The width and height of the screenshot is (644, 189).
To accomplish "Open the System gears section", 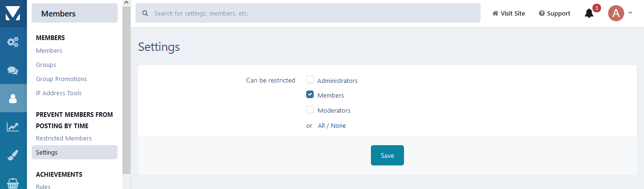I will 13,42.
